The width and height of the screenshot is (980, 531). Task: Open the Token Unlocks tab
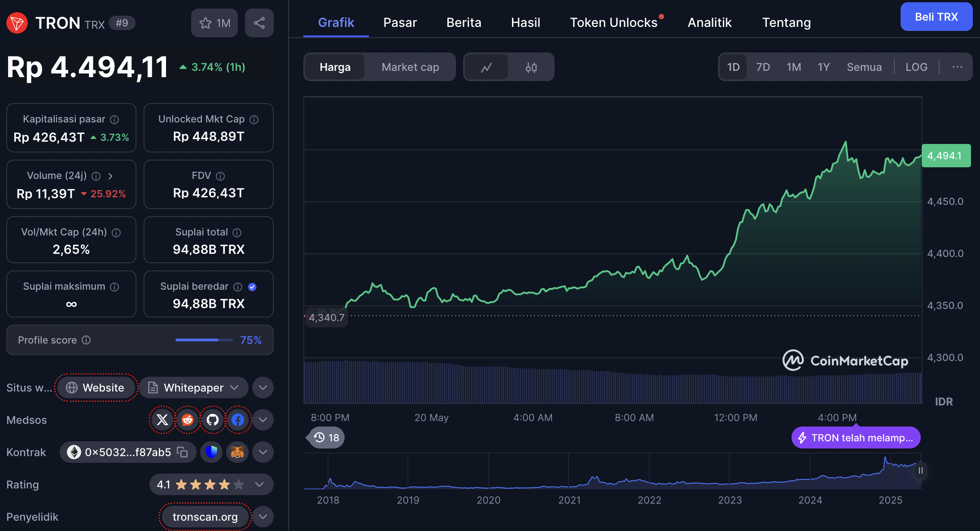point(613,22)
